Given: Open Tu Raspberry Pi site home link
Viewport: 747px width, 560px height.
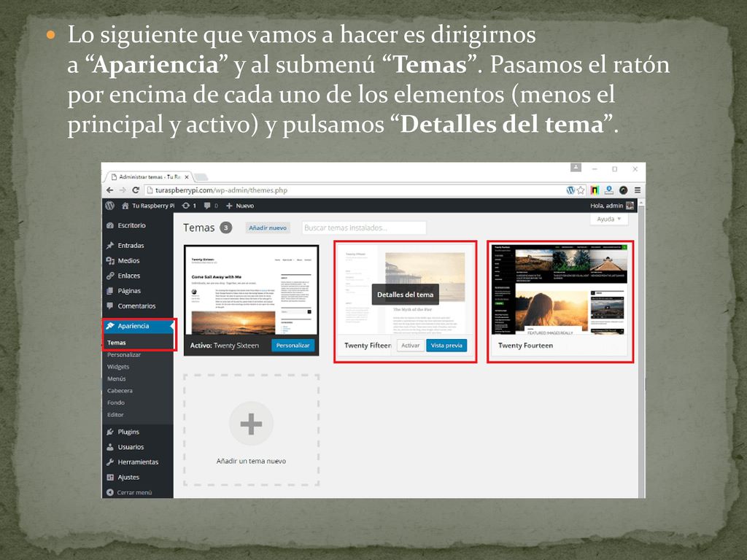Looking at the screenshot, I should pyautogui.click(x=148, y=206).
